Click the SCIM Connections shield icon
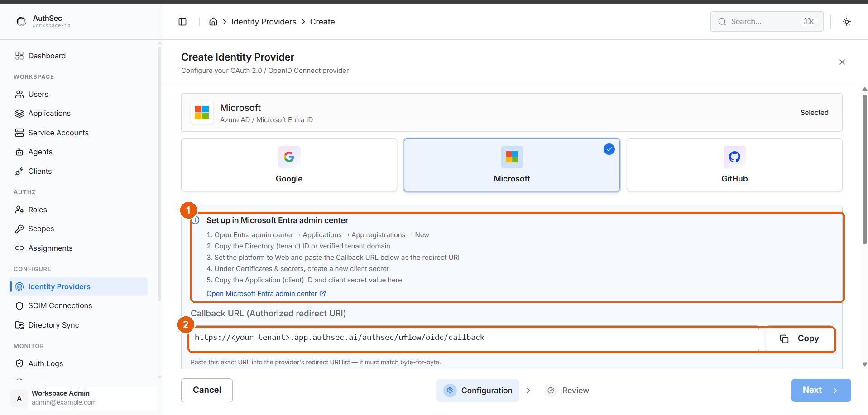 [19, 306]
